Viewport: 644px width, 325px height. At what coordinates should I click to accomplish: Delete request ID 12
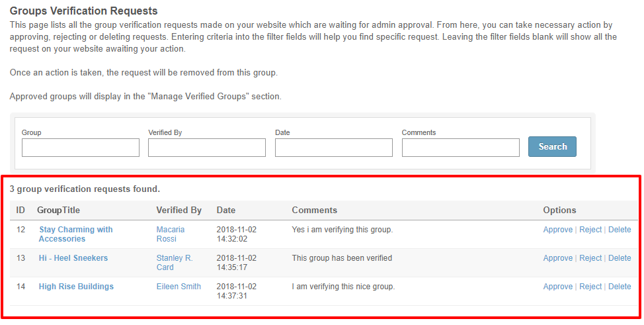click(x=620, y=230)
